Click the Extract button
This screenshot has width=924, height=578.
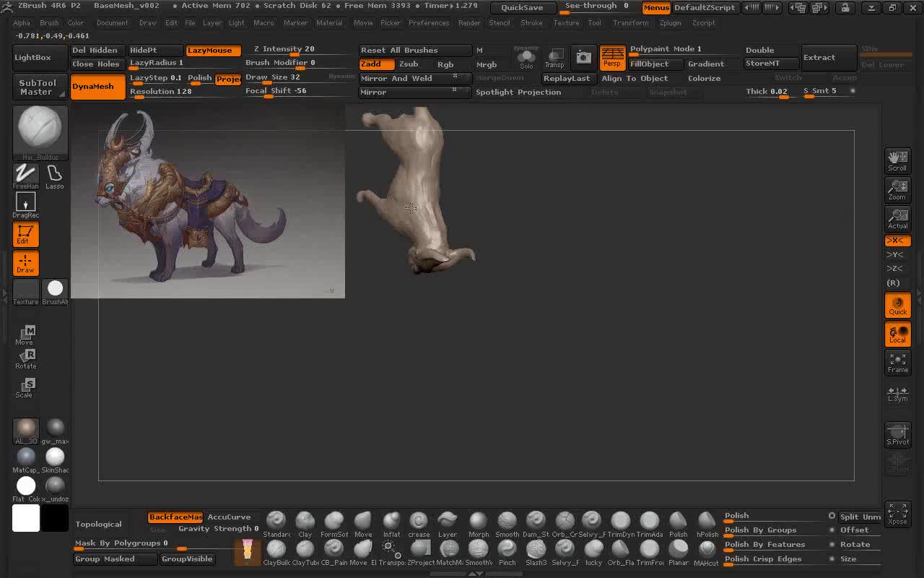point(829,58)
